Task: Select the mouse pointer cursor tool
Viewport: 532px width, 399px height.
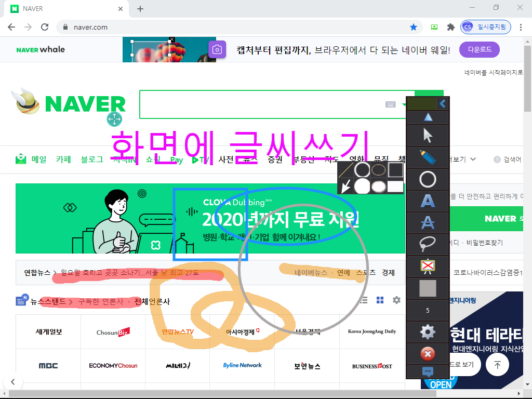Action: pos(428,136)
